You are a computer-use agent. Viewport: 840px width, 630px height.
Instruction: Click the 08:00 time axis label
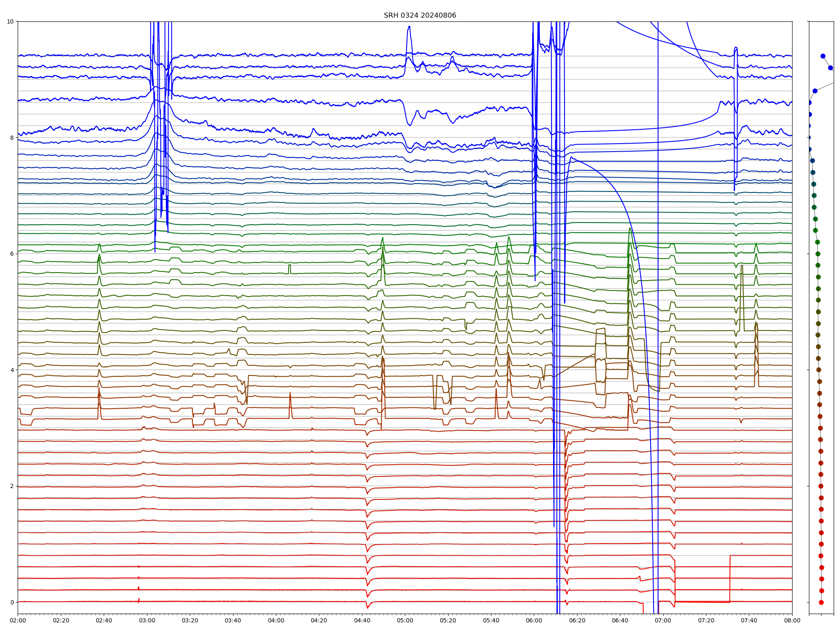click(x=792, y=620)
